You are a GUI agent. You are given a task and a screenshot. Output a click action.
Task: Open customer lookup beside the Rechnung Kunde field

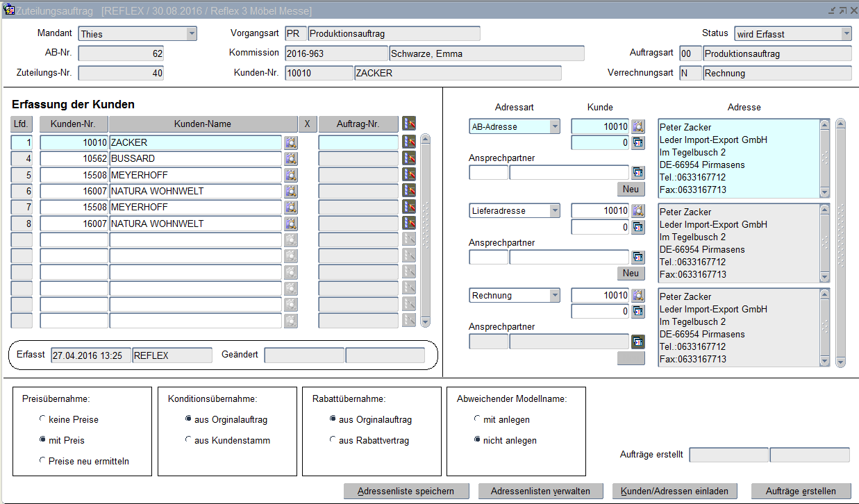638,296
